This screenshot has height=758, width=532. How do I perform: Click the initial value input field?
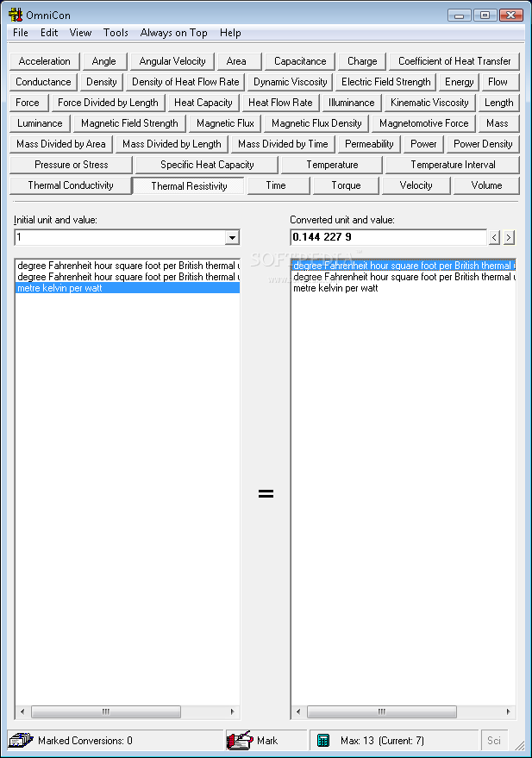[x=120, y=237]
